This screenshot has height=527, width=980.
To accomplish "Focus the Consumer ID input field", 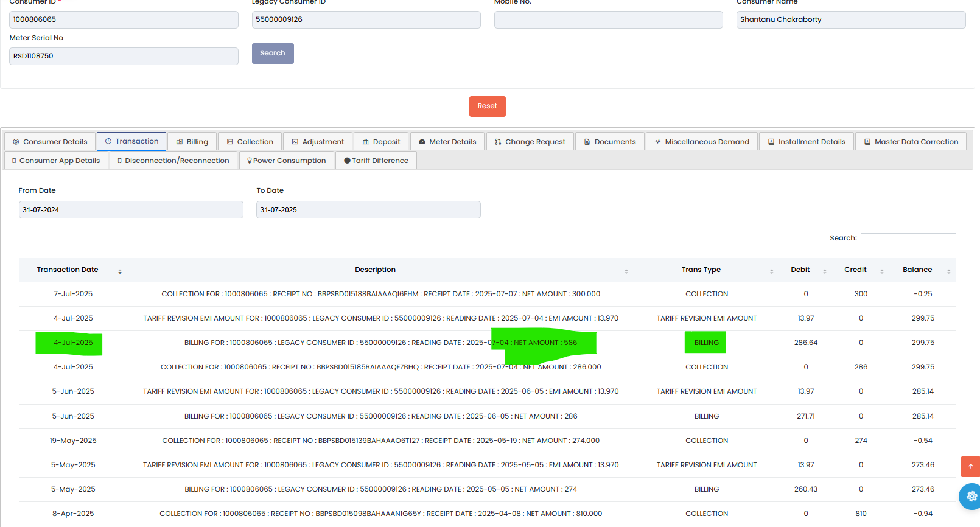I will click(124, 19).
